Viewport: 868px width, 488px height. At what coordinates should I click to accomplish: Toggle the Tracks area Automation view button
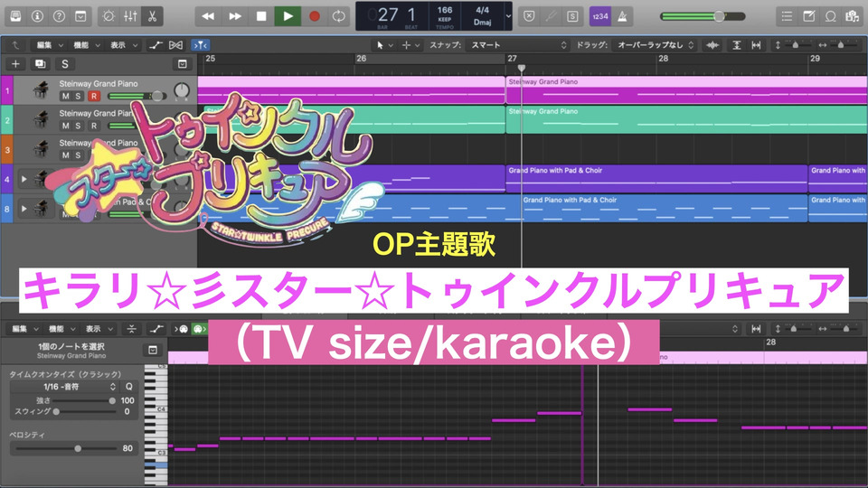[x=156, y=45]
